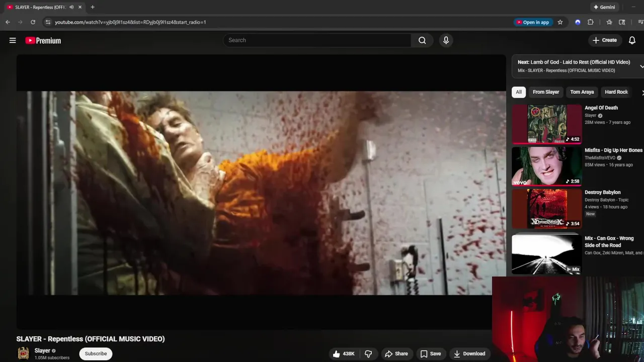Save video to a playlist
This screenshot has width=644, height=362.
pyautogui.click(x=431, y=354)
